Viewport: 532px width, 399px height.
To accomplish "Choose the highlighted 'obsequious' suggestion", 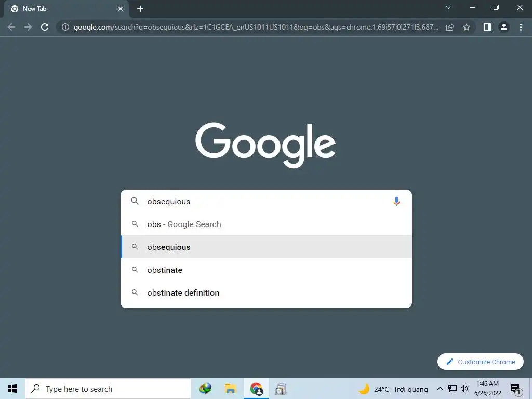I will [x=267, y=247].
